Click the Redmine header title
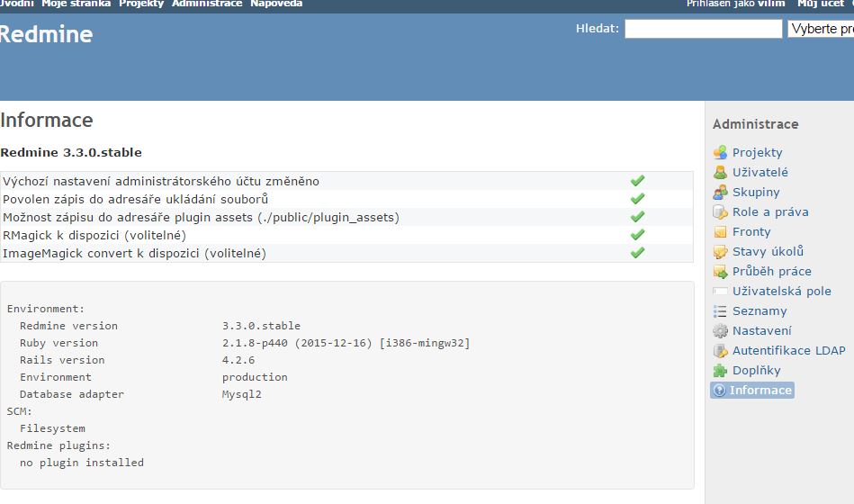Image resolution: width=854 pixels, height=504 pixels. coord(46,34)
